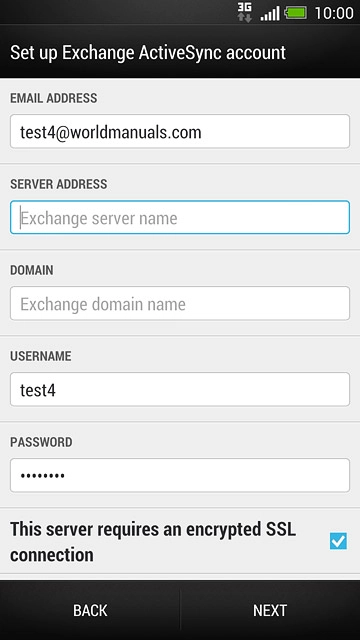Tap the PASSWORD label
The width and height of the screenshot is (360, 640).
[x=41, y=442]
